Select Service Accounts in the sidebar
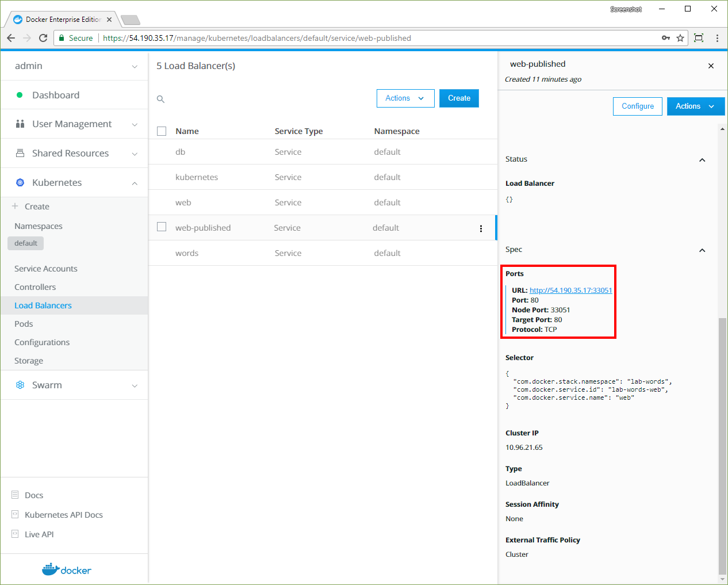This screenshot has width=728, height=585. point(46,269)
